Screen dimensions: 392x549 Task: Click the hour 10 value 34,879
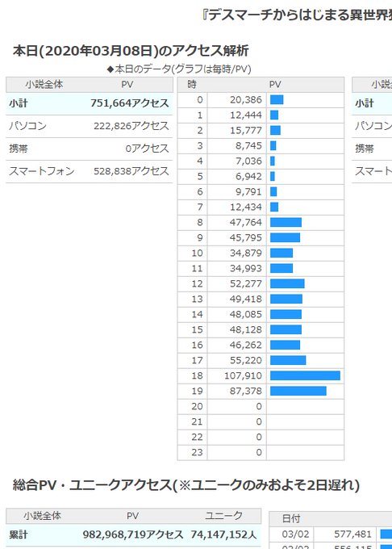(x=246, y=253)
